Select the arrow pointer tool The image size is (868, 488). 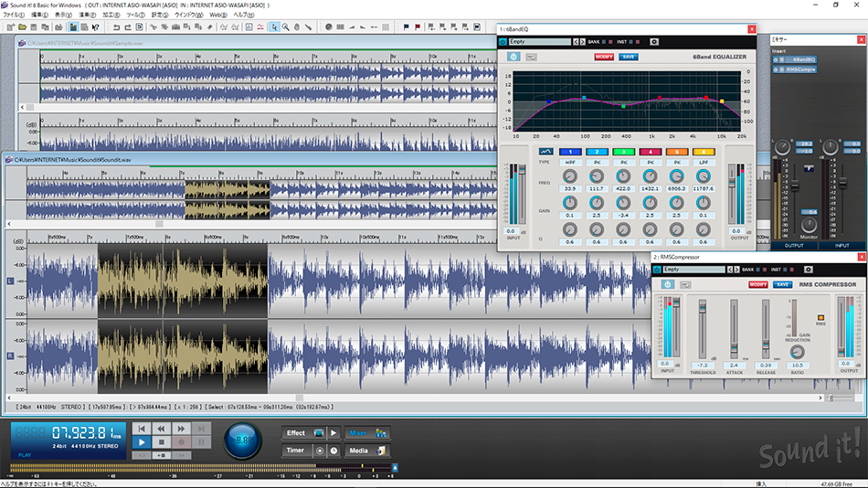[x=274, y=27]
